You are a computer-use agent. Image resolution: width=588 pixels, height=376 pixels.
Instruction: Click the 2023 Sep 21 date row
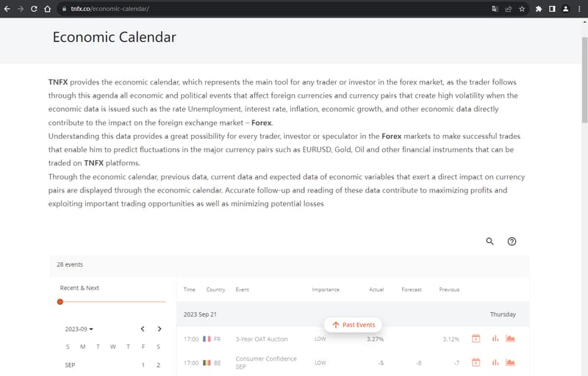[x=353, y=314]
